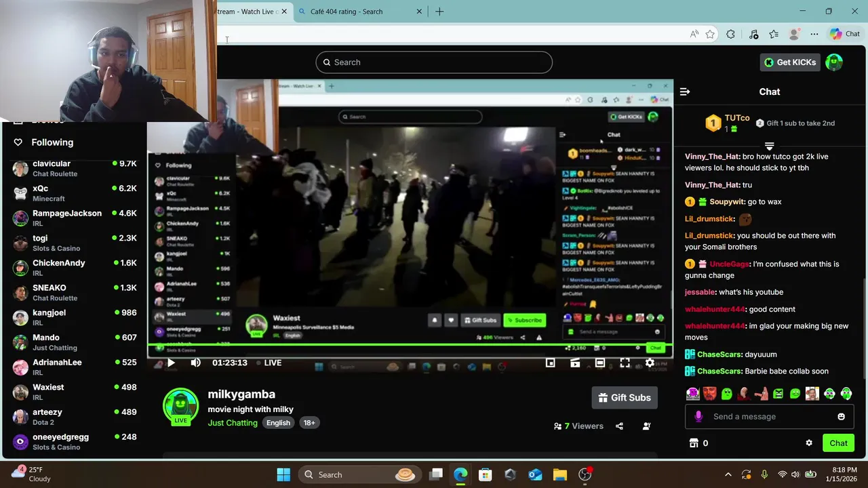Open AdrianahLee channel in sidebar
Screen dimensions: 868x488
pyautogui.click(x=75, y=367)
